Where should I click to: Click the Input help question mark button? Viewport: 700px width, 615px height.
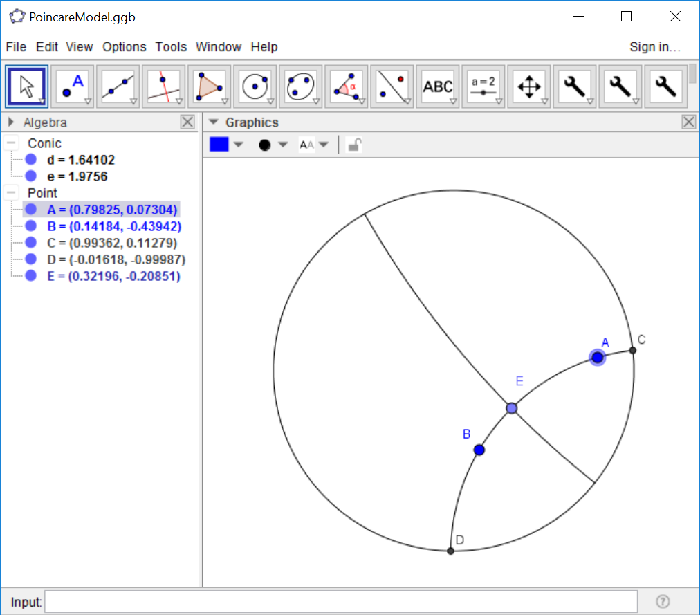662,601
